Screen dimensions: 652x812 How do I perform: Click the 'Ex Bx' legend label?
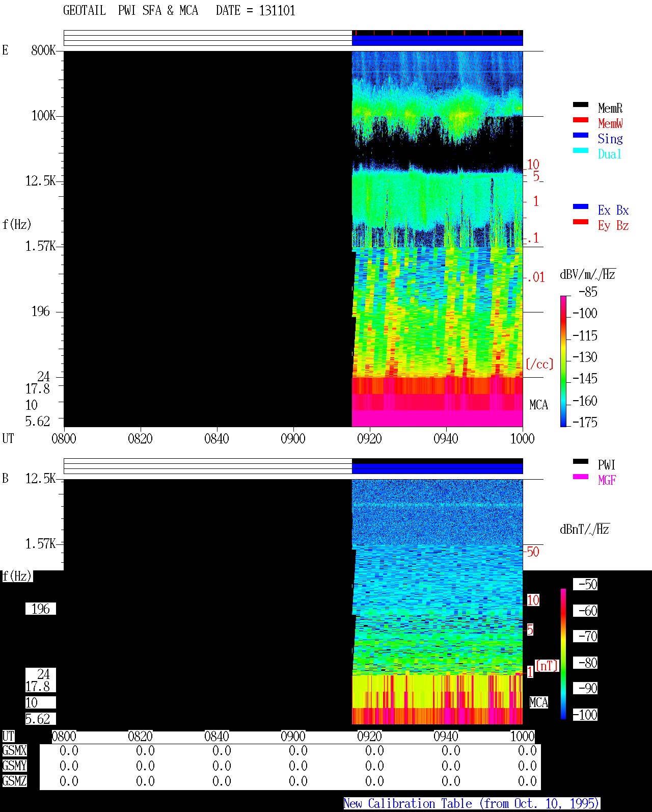point(613,210)
